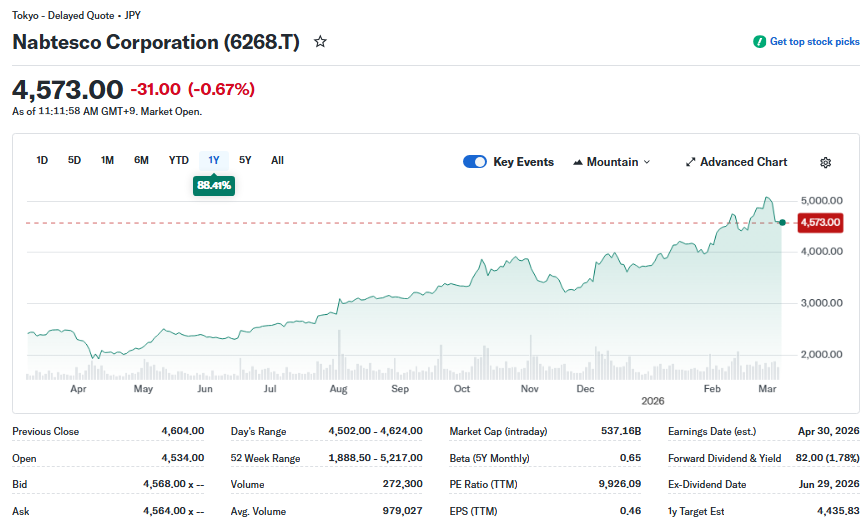Image resolution: width=867 pixels, height=528 pixels.
Task: Select the 1Y time range
Action: tap(214, 160)
